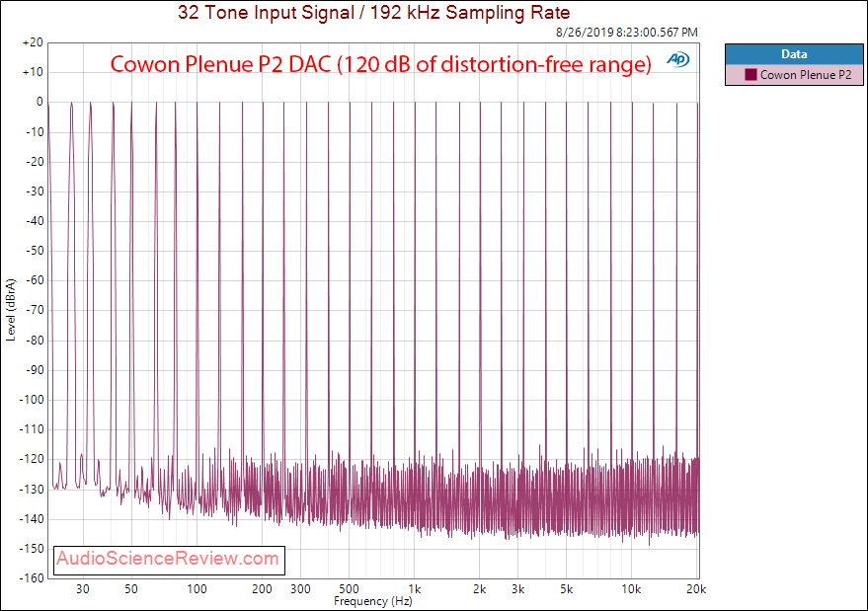Click the '-70' y-axis tick label
868x611 pixels.
[35, 311]
